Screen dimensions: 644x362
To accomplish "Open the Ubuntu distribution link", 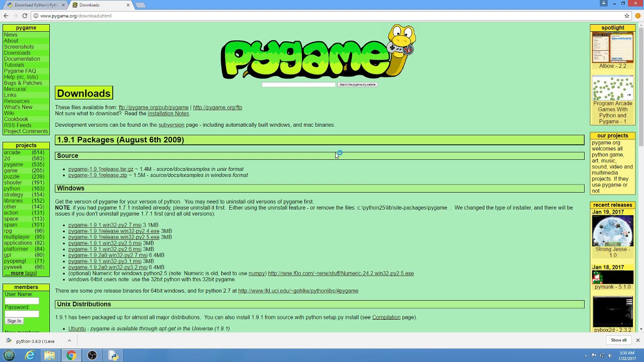I will click(77, 329).
